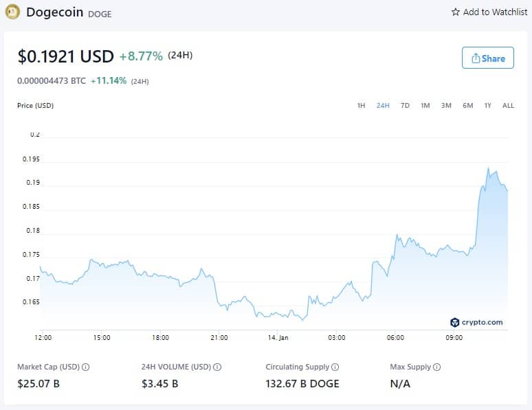This screenshot has width=532, height=410.
Task: Open the Circulating Supply info icon
Action: [335, 367]
